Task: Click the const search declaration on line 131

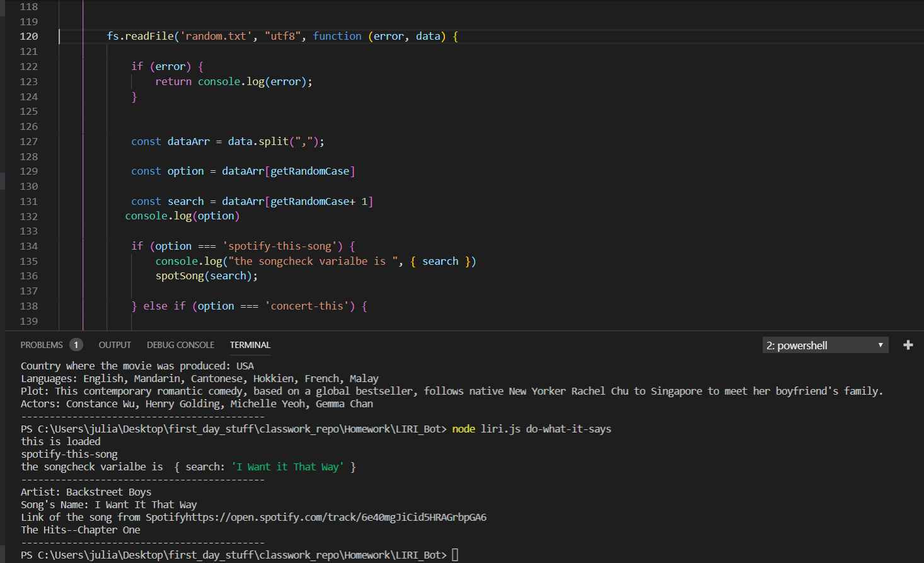Action: tap(252, 202)
